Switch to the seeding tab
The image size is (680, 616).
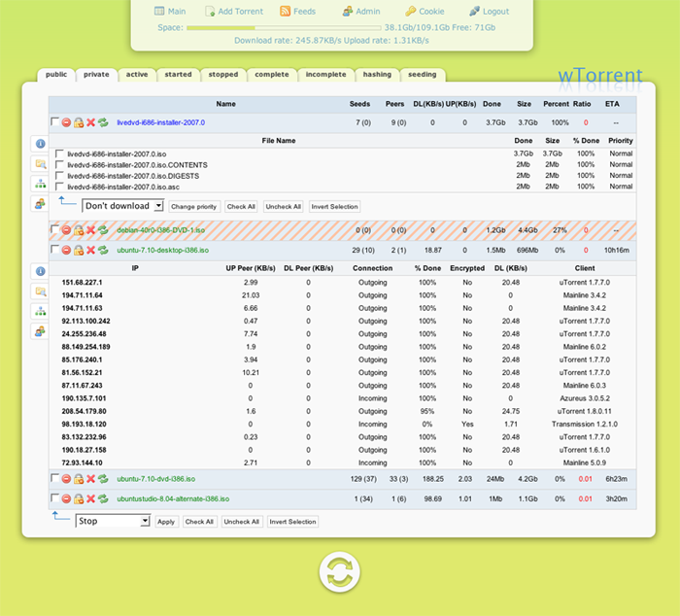coord(422,74)
